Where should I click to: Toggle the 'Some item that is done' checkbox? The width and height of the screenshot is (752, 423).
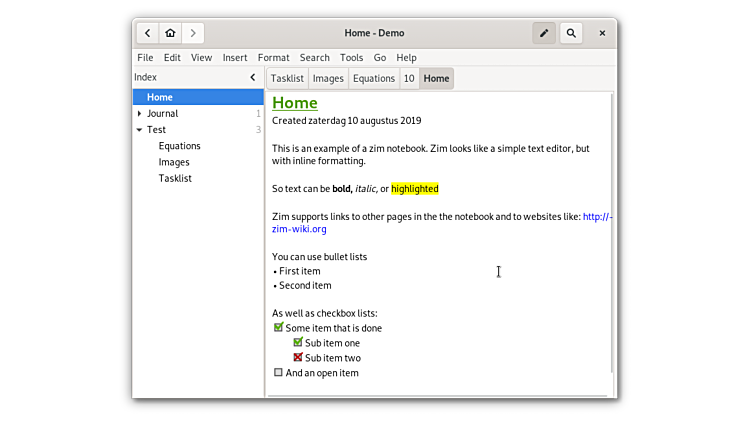(x=278, y=327)
